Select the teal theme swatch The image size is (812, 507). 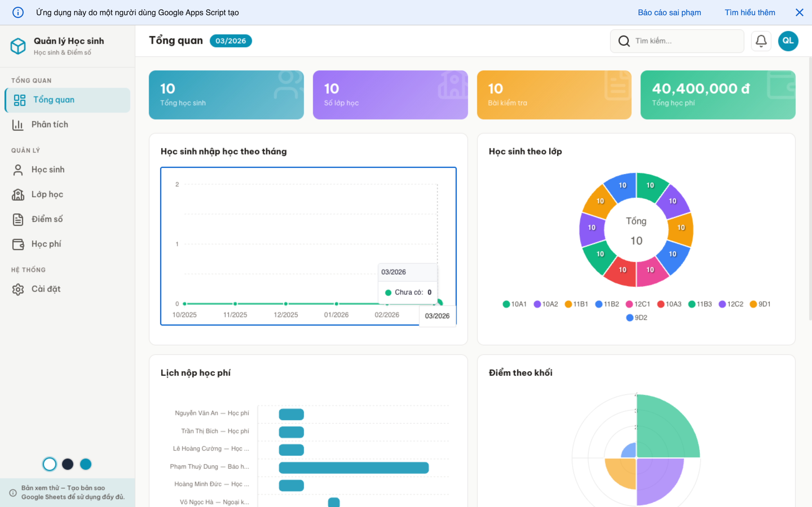[x=85, y=464]
